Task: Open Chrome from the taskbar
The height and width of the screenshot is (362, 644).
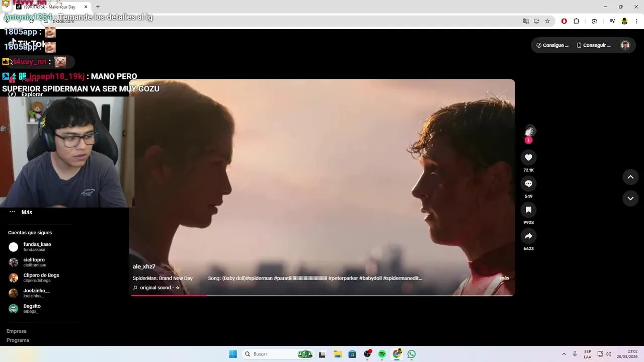Action: click(397, 354)
